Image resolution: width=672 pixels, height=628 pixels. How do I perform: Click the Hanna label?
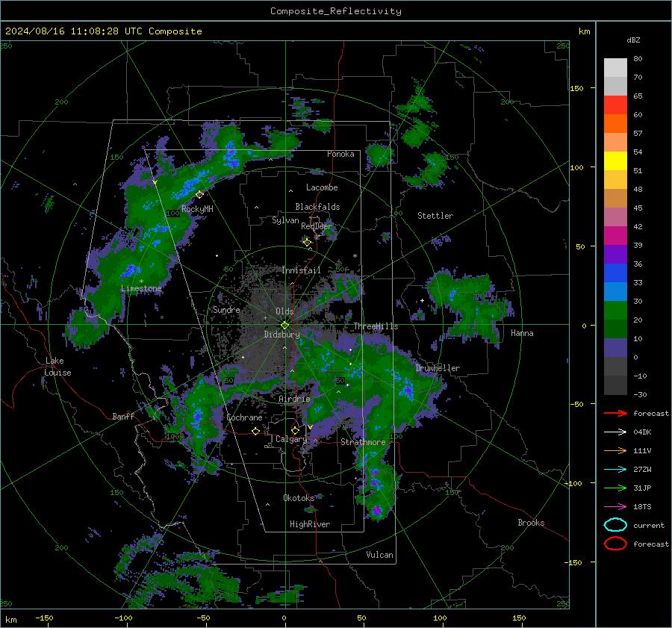pos(522,333)
